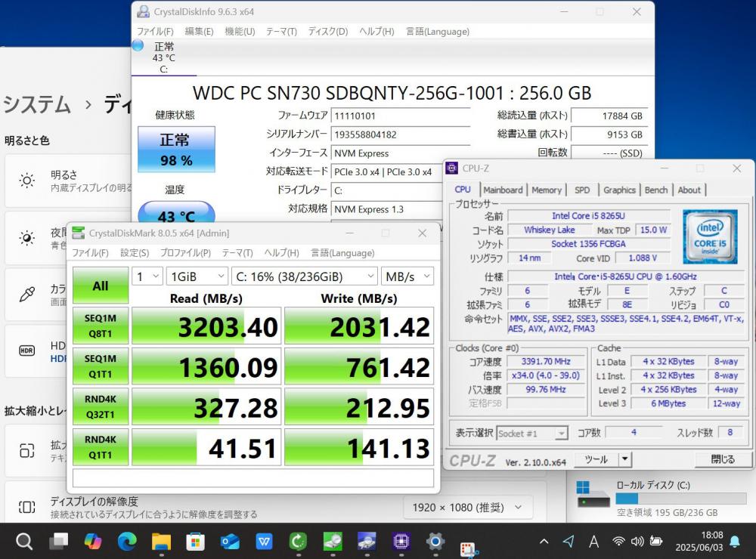Click the blue health status circle for drive C:
The image size is (756, 559).
138,46
